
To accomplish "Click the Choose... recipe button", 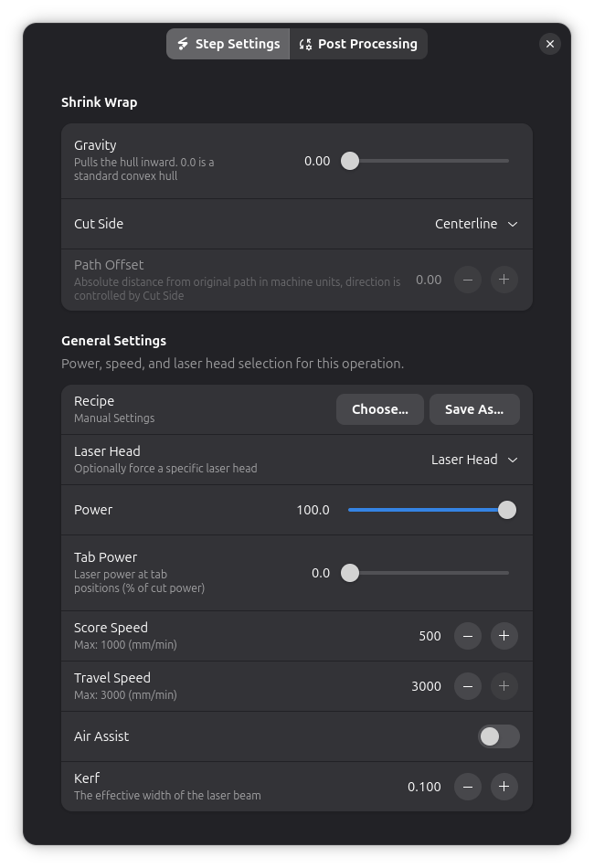I will coord(380,409).
